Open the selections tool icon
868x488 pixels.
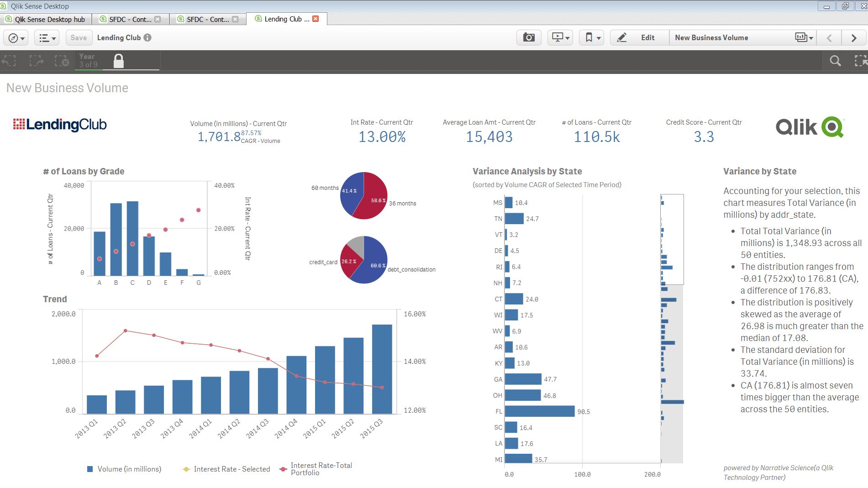click(x=861, y=61)
